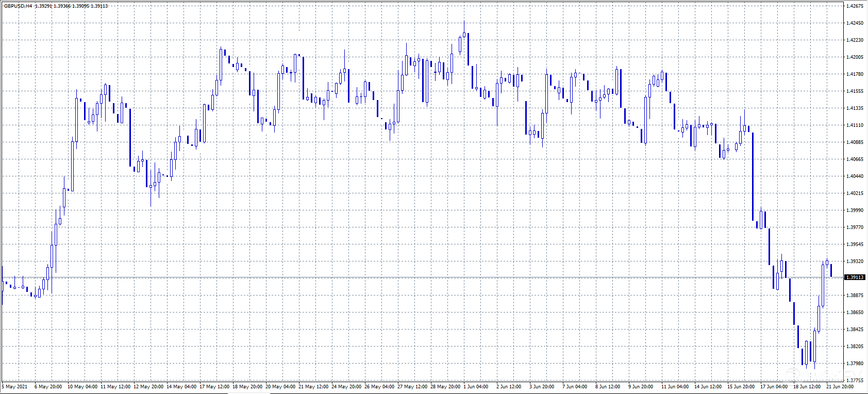Viewport: 868px width, 394px height.
Task: Click the 1.40665 price axis label
Action: tap(855, 159)
